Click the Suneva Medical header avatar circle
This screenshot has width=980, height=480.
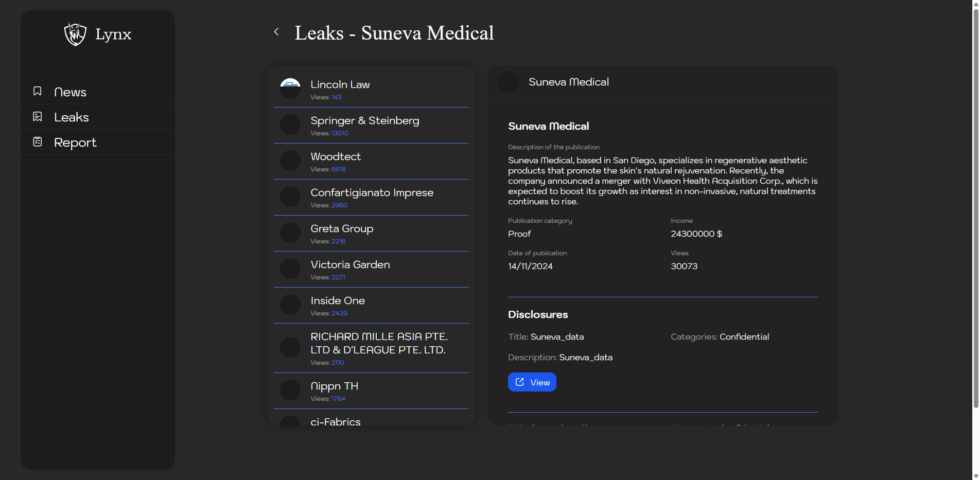508,82
